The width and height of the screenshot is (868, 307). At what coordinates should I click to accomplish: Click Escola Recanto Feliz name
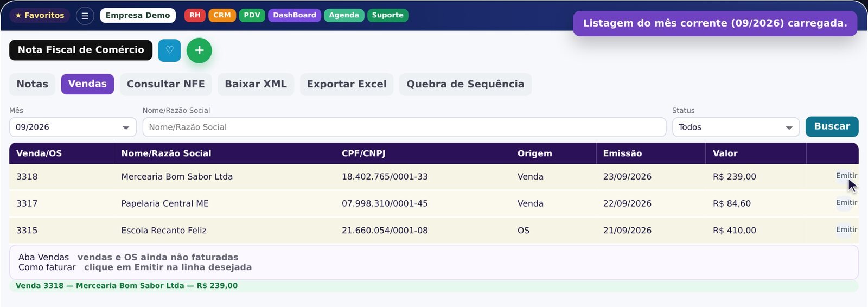coord(164,231)
